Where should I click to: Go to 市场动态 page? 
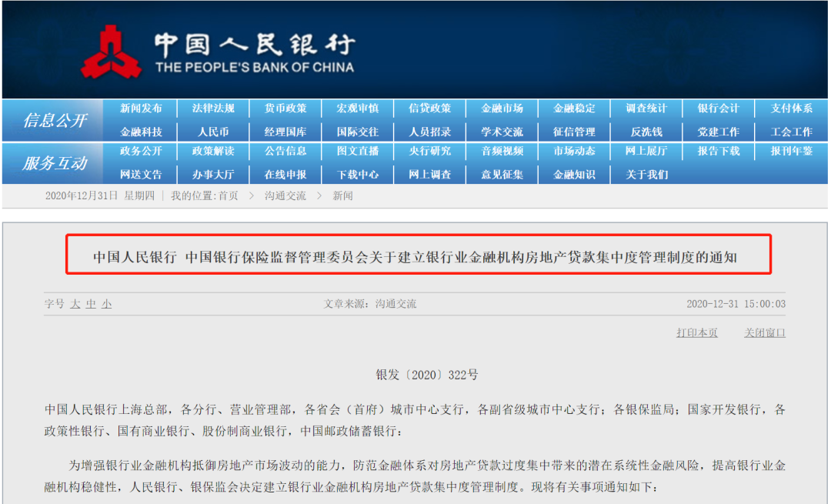[574, 151]
